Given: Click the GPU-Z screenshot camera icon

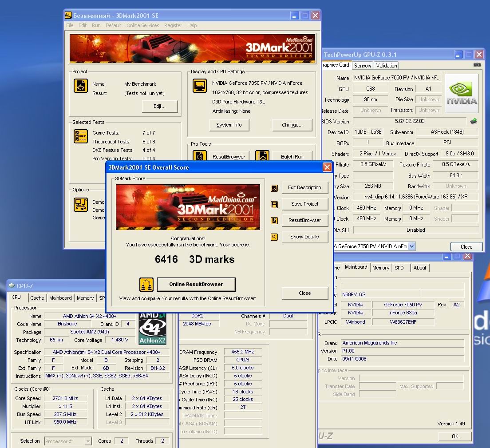Looking at the screenshot, I should (x=477, y=65).
